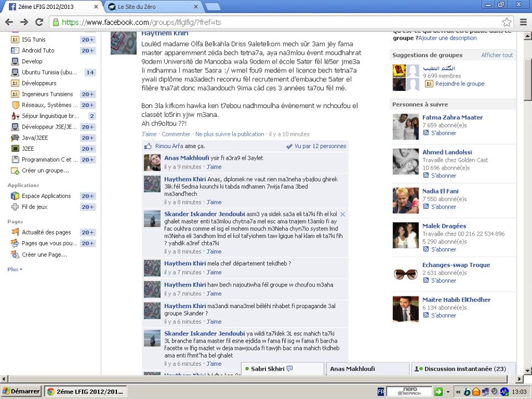This screenshot has width=532, height=399.
Task: Expand the Plus dropdown in left sidebar
Action: (14, 269)
